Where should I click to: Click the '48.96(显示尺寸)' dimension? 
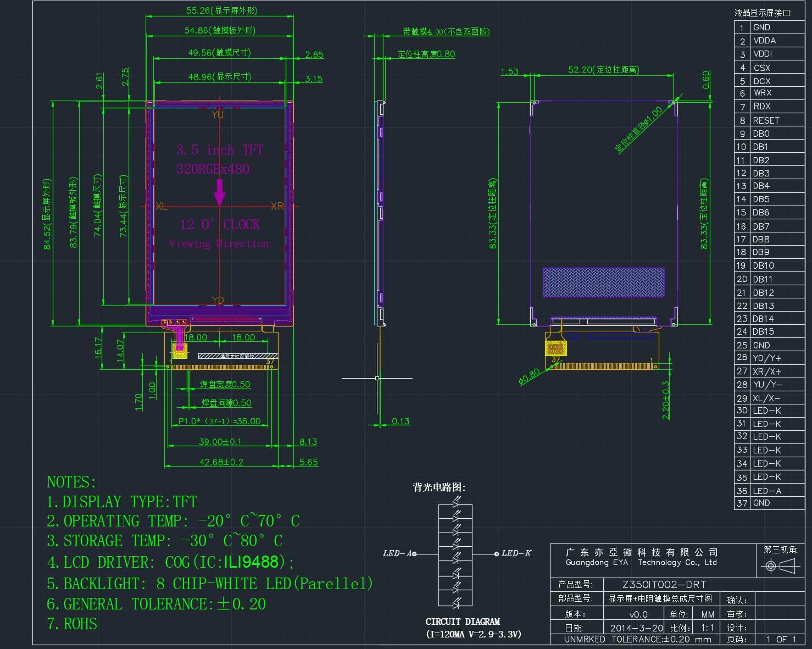(x=219, y=76)
